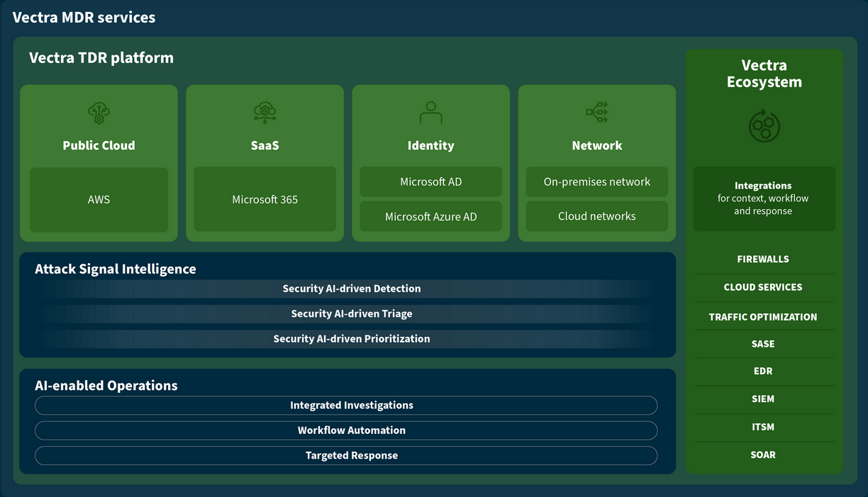Click the Network nodes icon

pyautogui.click(x=596, y=112)
